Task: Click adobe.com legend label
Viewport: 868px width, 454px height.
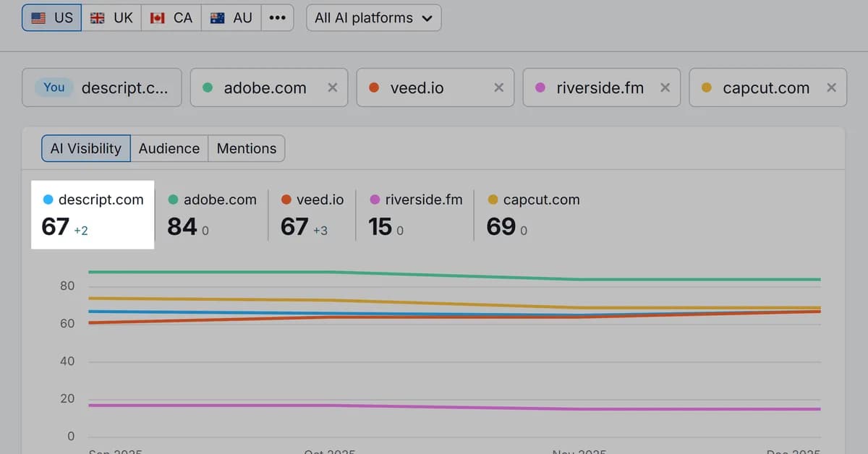Action: click(x=220, y=200)
